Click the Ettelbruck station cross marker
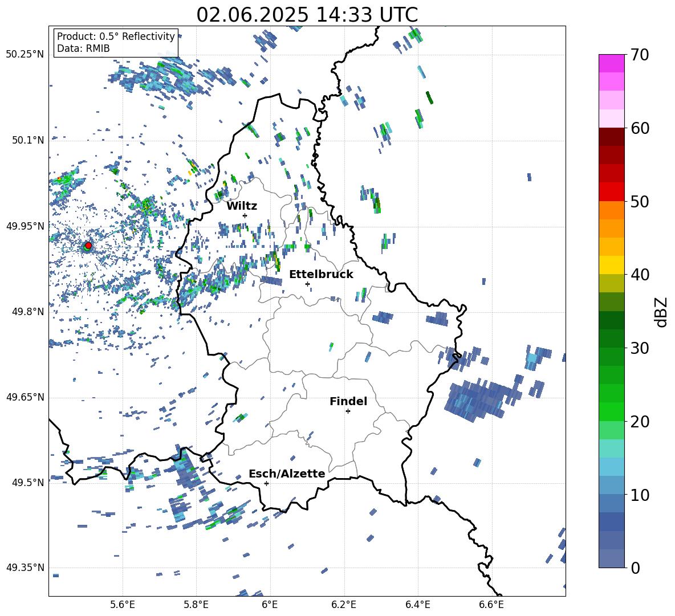This screenshot has height=616, width=675. coord(307,284)
